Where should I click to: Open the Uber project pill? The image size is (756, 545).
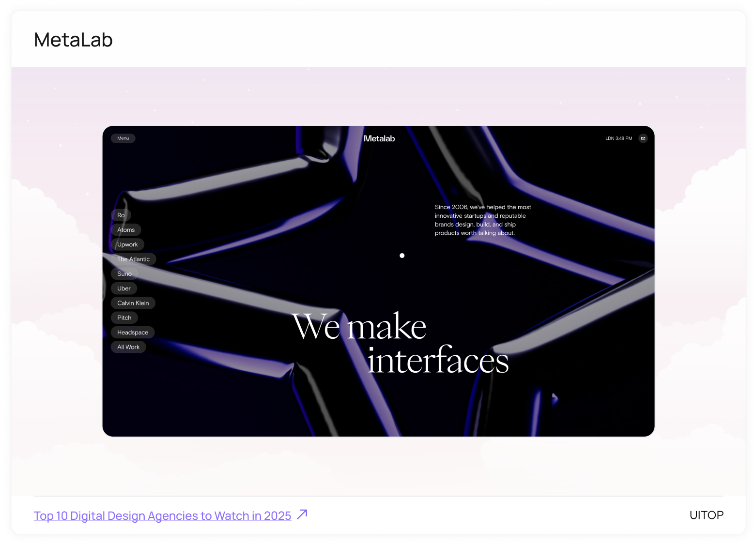pyautogui.click(x=124, y=288)
